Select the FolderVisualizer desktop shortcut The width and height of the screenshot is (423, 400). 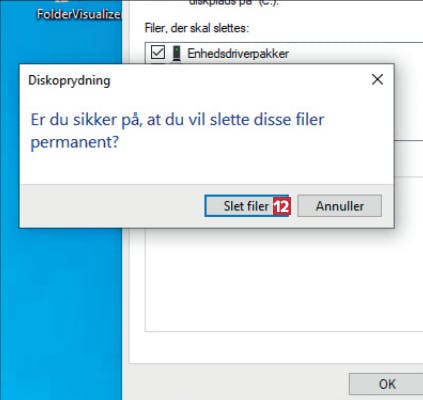coord(78,14)
